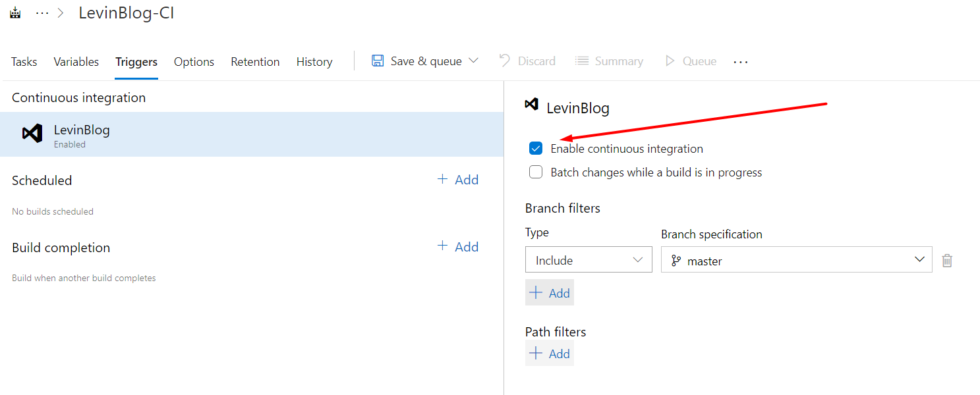Open the Options tab
The height and width of the screenshot is (395, 980).
point(194,62)
